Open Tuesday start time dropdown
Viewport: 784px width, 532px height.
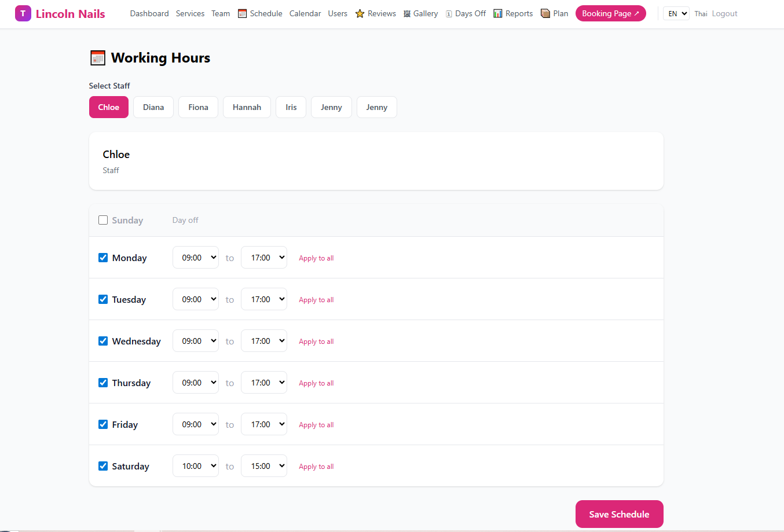[x=196, y=299]
